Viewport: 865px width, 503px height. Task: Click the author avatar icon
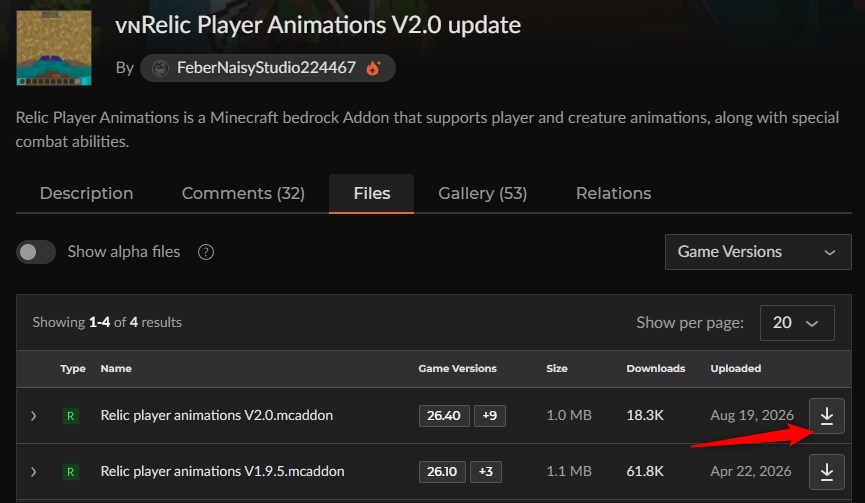[x=160, y=68]
